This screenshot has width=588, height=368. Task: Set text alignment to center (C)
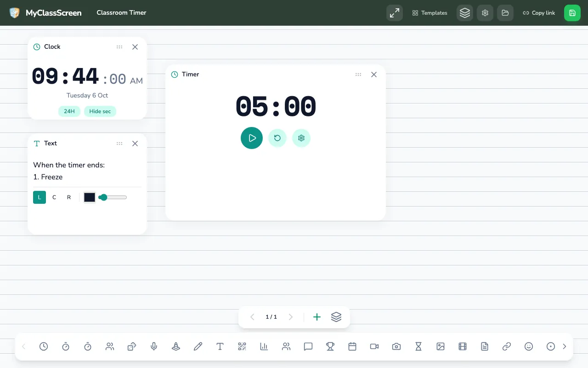[x=54, y=197]
